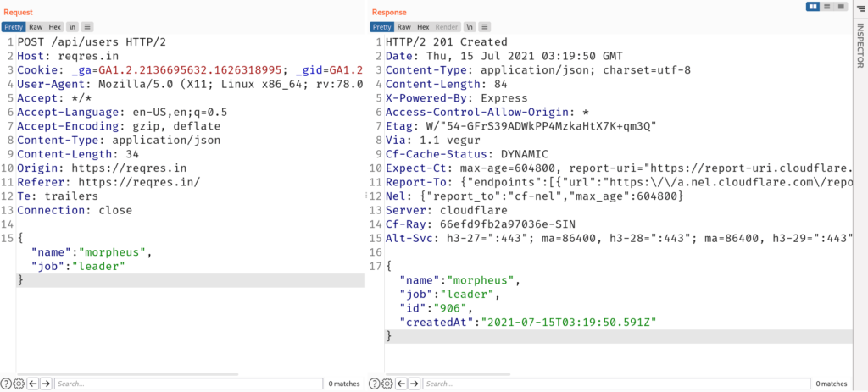Switch Request view to Raw tab
The image size is (868, 392).
click(x=36, y=26)
